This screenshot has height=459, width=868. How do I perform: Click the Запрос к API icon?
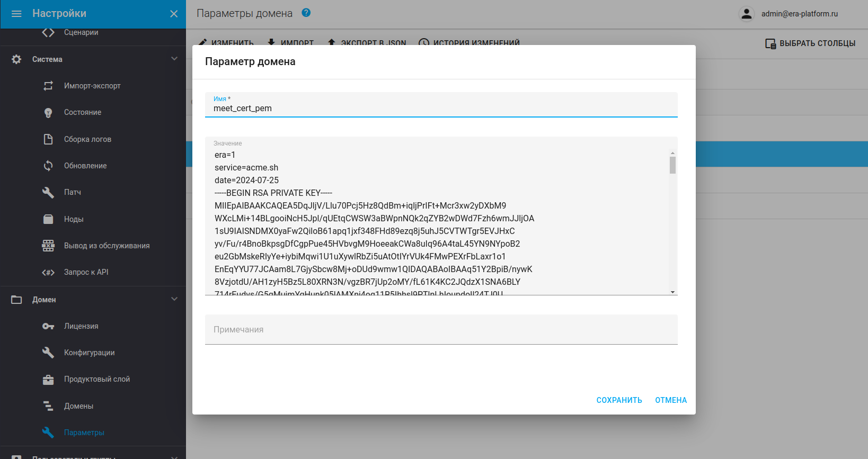click(x=48, y=272)
